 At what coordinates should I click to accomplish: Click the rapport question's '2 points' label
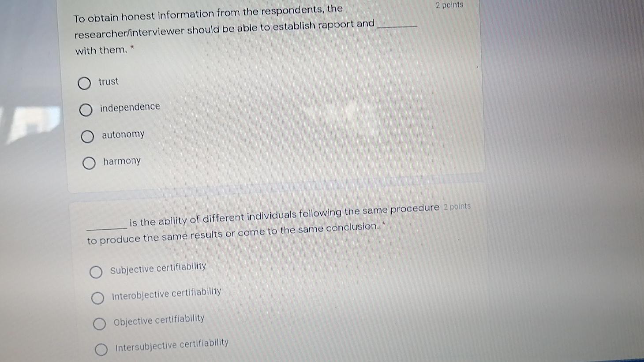[449, 5]
